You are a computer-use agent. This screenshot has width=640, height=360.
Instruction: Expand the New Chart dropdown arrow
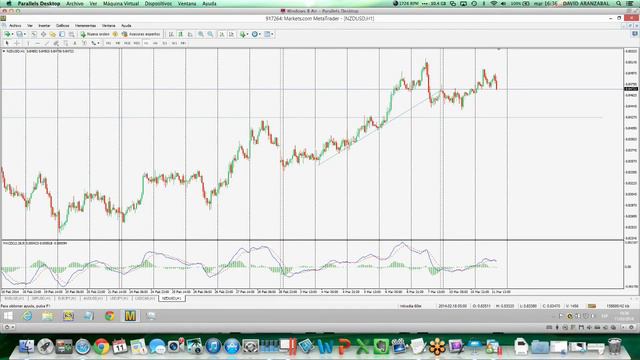click(x=13, y=34)
